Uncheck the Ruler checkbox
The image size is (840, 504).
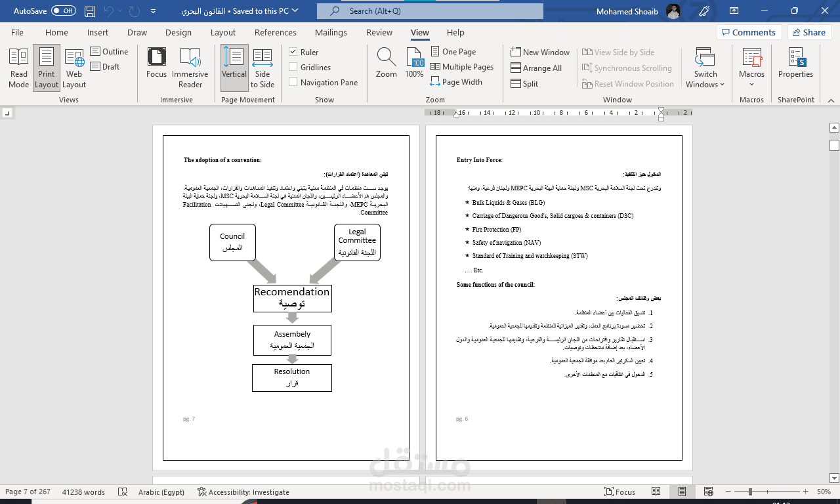pyautogui.click(x=293, y=52)
